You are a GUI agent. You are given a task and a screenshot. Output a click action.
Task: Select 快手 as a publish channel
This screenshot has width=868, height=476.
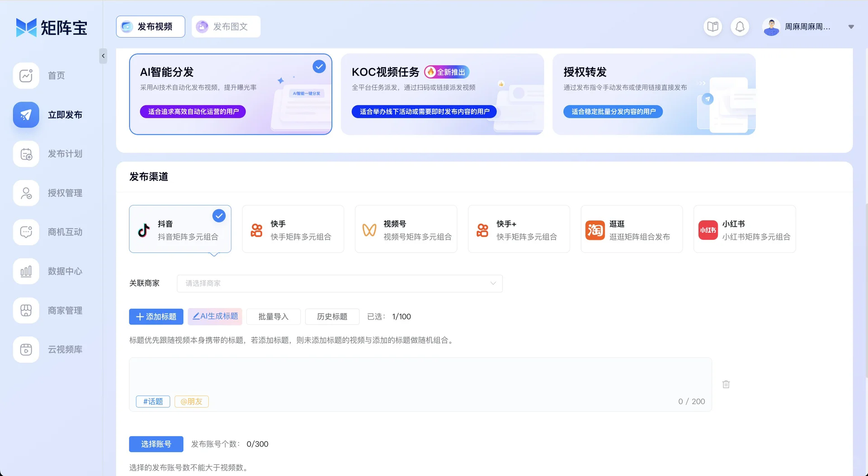(293, 229)
